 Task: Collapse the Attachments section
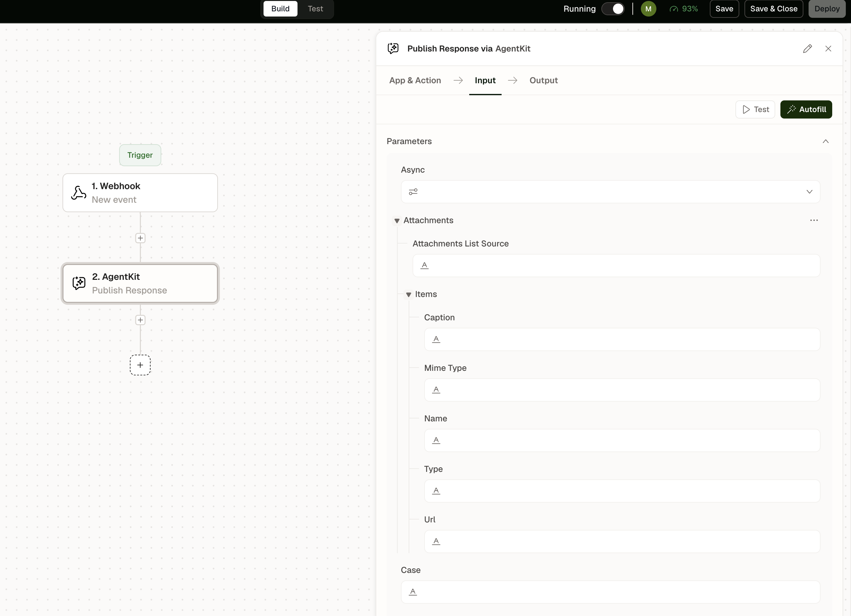[x=397, y=221]
